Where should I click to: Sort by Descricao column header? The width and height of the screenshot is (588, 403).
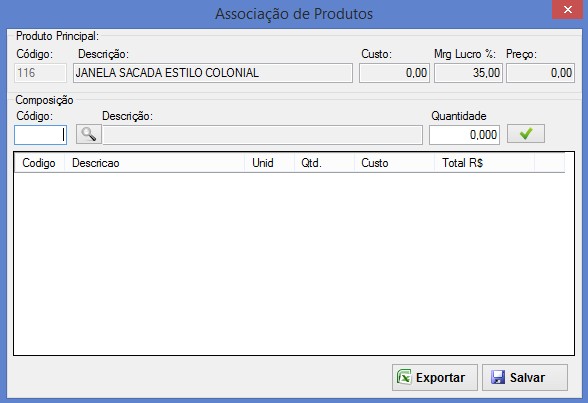(154, 163)
